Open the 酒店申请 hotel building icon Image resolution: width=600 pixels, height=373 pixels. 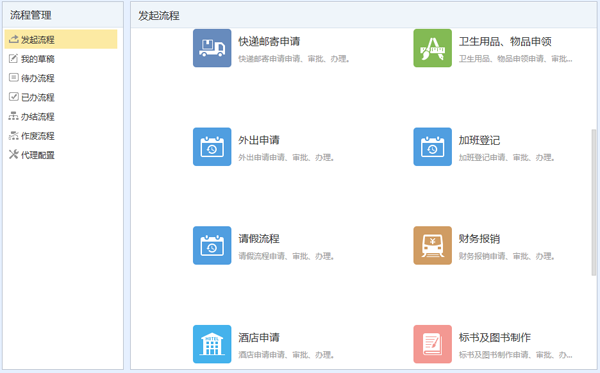pos(212,344)
